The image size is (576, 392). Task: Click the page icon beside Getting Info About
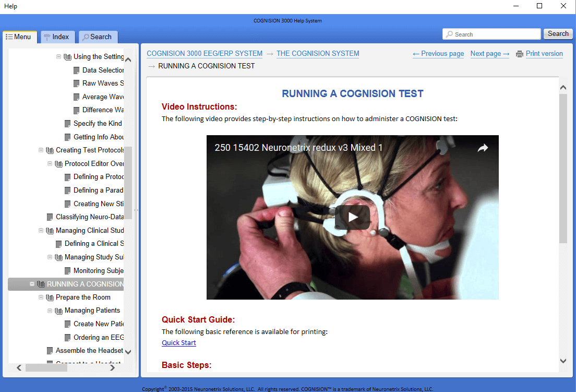coord(68,137)
